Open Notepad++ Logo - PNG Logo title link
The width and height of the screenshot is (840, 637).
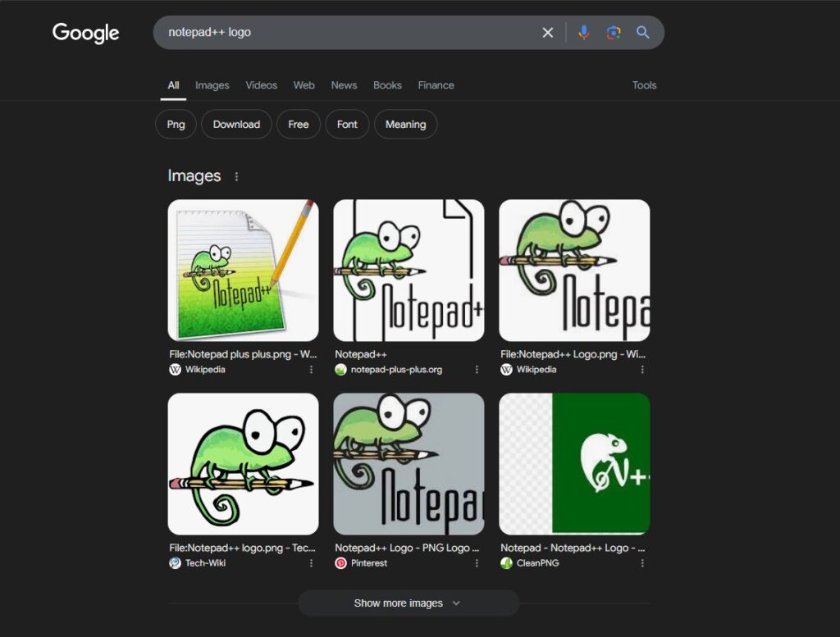point(407,548)
